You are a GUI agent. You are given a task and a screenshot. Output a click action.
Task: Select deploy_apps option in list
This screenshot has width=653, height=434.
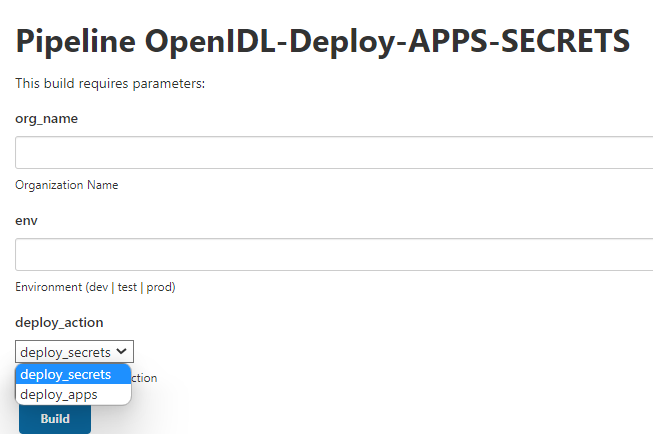pos(73,394)
